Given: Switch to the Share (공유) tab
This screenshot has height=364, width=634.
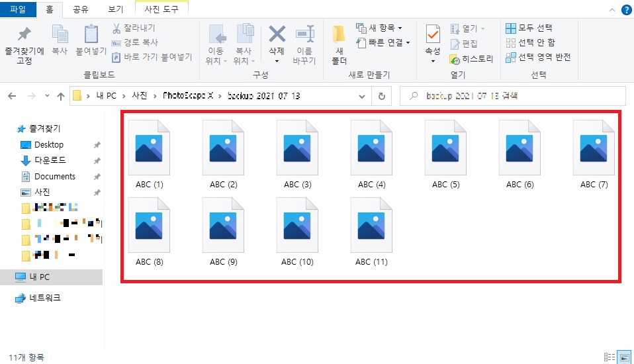Looking at the screenshot, I should pos(81,9).
